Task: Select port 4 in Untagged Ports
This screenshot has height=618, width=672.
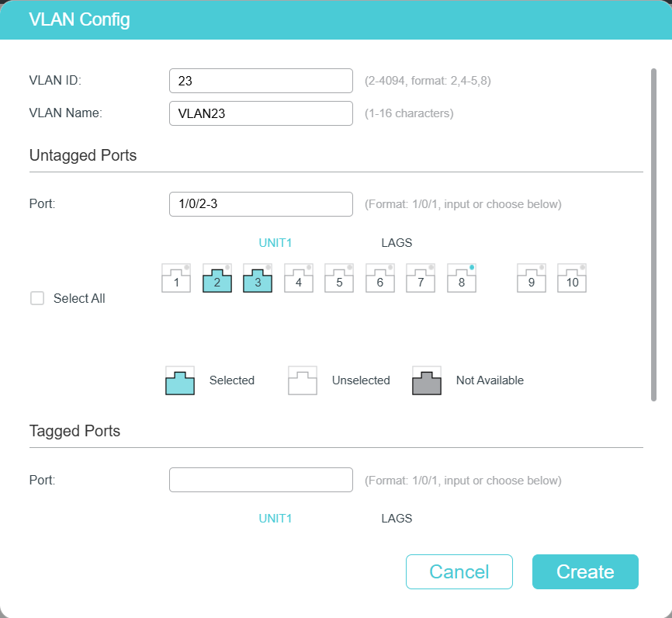Action: 299,279
